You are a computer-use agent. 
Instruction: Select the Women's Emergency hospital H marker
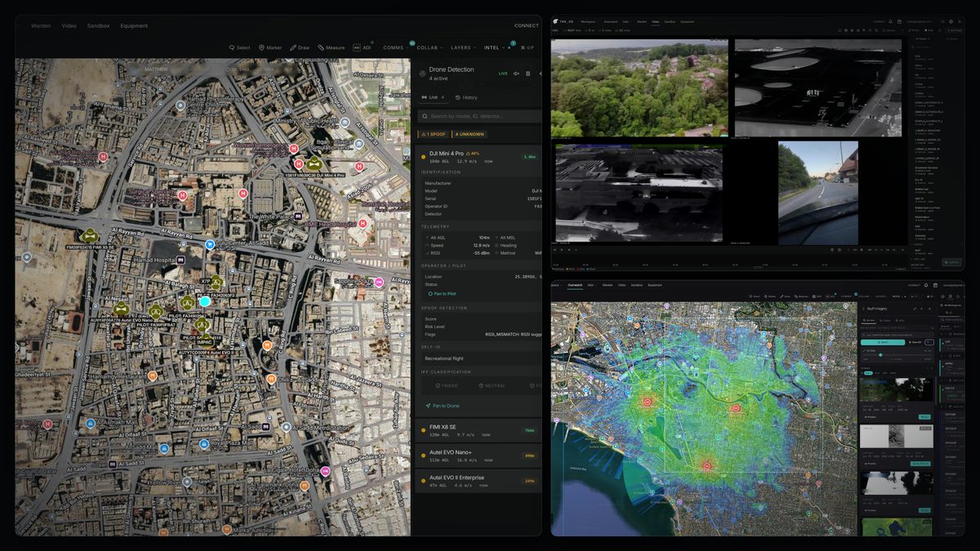[x=294, y=149]
